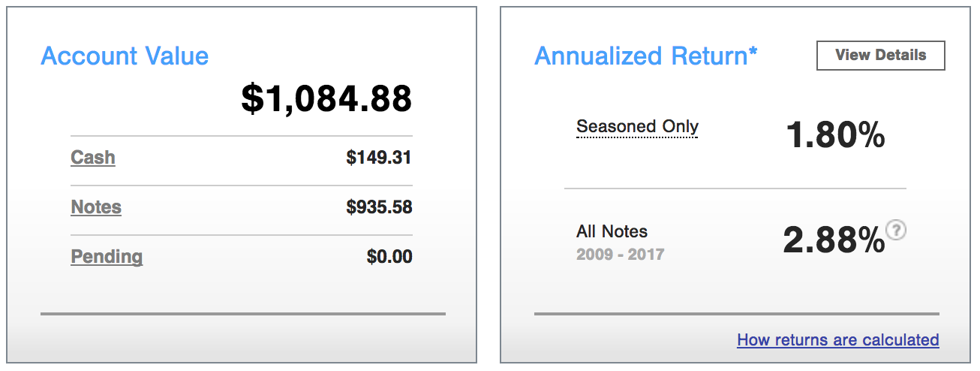The height and width of the screenshot is (371, 980).
Task: Click the Seasoned Only dotted label
Action: (x=637, y=127)
